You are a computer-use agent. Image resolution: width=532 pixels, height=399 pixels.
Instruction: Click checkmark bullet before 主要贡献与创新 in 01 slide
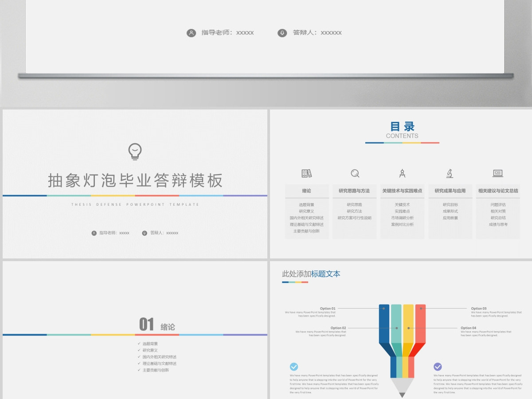[x=139, y=370]
